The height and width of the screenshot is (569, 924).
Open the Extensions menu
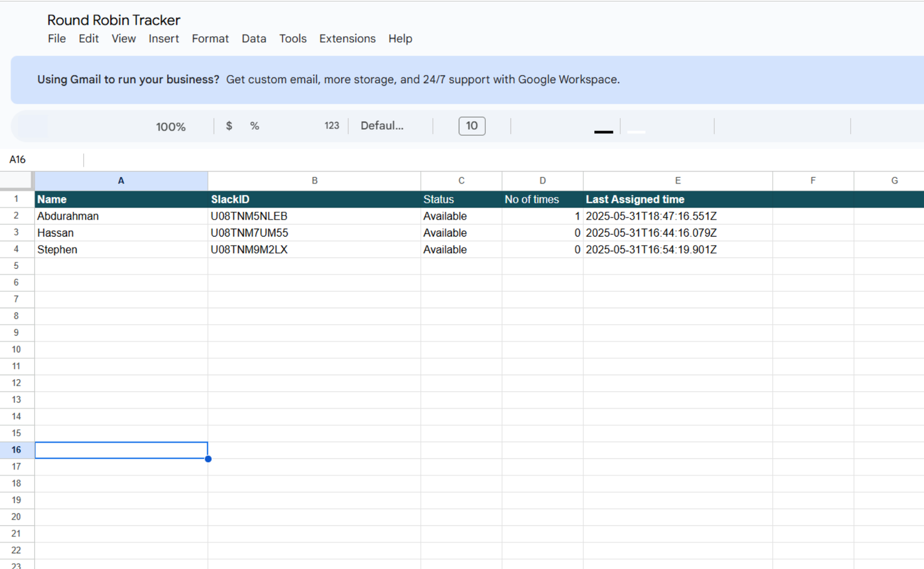[347, 39]
